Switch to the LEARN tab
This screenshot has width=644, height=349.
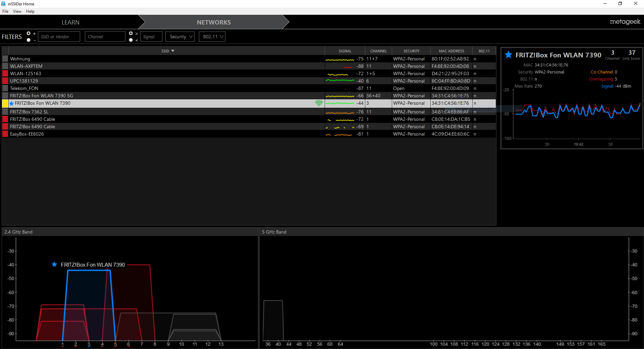[x=70, y=22]
